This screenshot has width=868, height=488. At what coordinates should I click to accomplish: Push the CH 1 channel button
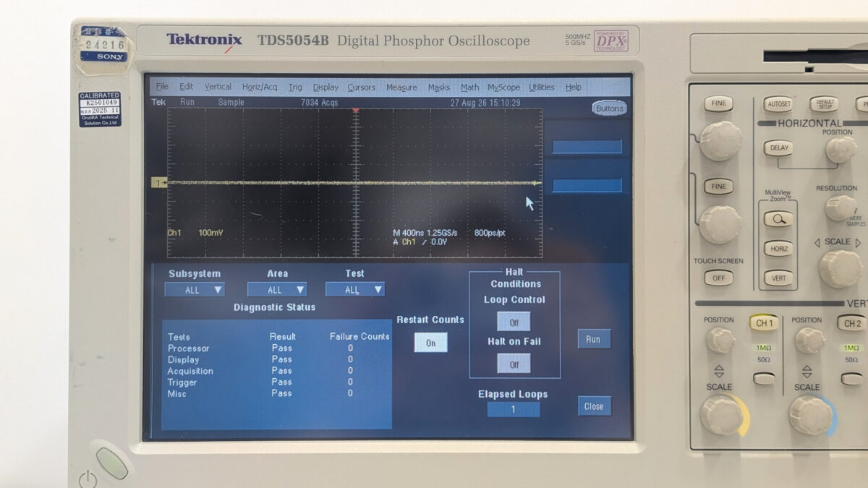point(765,323)
